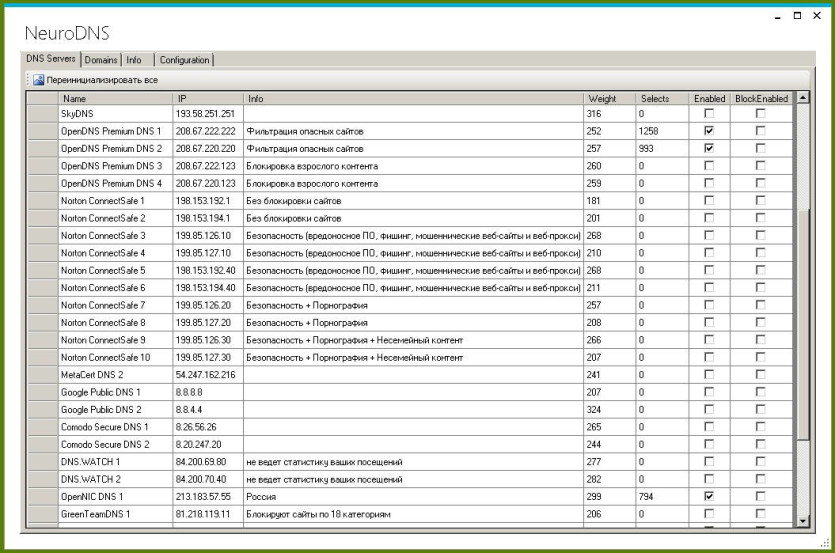
Task: Uncheck Enabled for OpenDNS Premium DNS 2
Action: [x=709, y=148]
